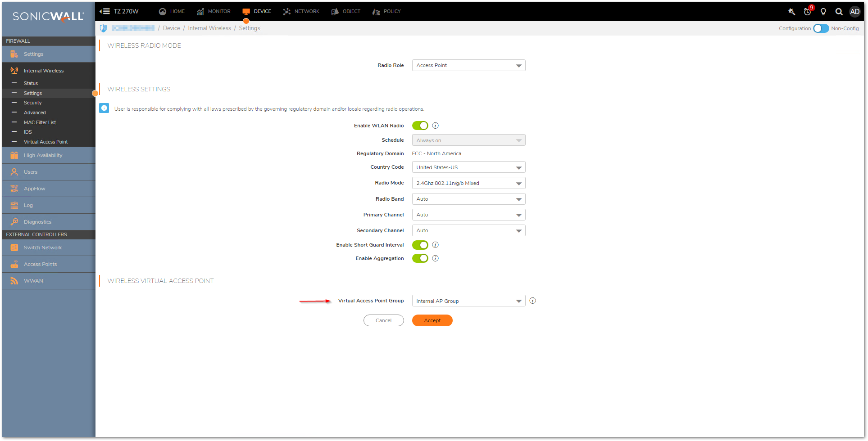Open the Radio Role dropdown
The height and width of the screenshot is (441, 868).
468,65
